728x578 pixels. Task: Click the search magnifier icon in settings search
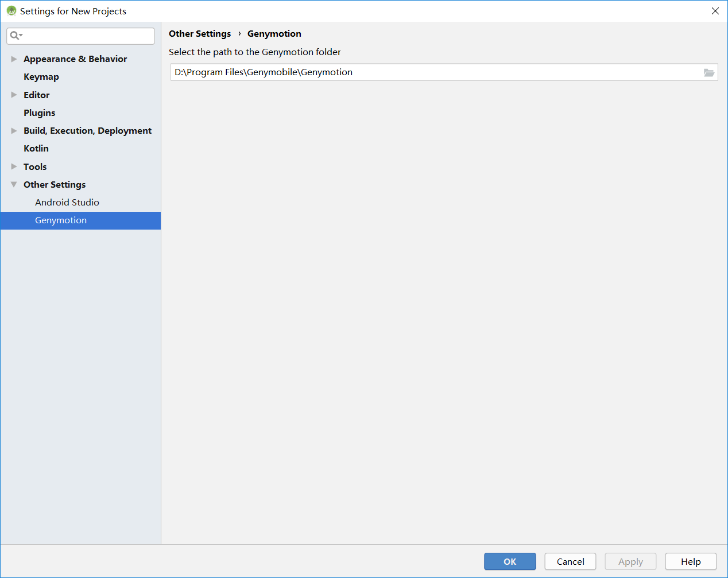(15, 36)
